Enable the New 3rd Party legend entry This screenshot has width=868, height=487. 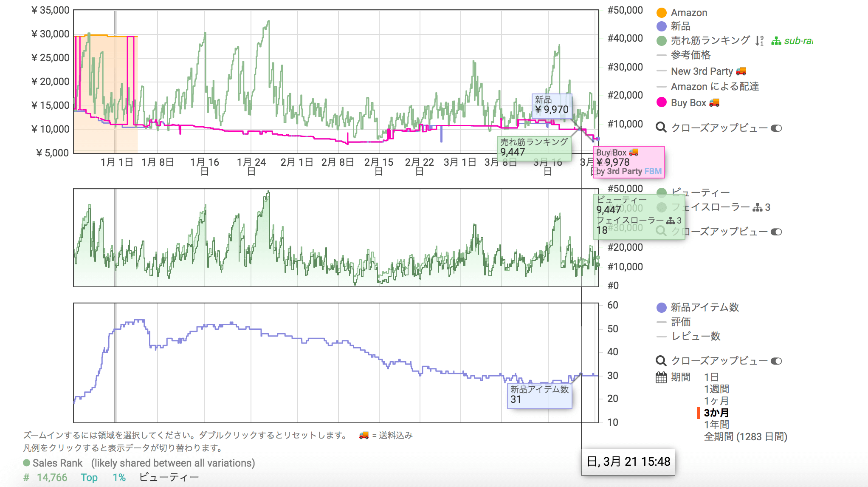[x=701, y=71]
